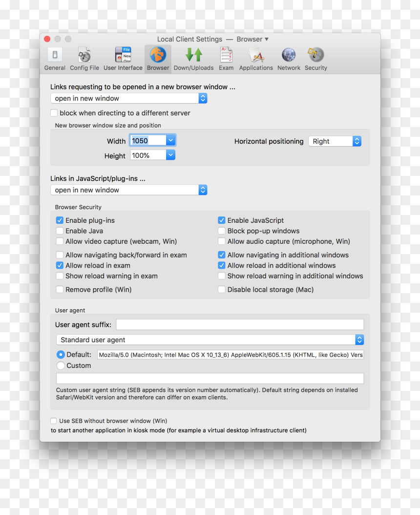
Task: Check Show reload warning in additional windows
Action: tap(222, 276)
